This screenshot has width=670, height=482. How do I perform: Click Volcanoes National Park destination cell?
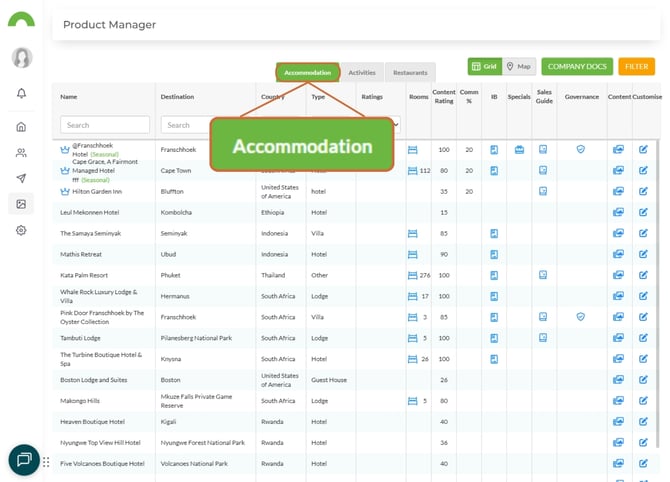194,464
